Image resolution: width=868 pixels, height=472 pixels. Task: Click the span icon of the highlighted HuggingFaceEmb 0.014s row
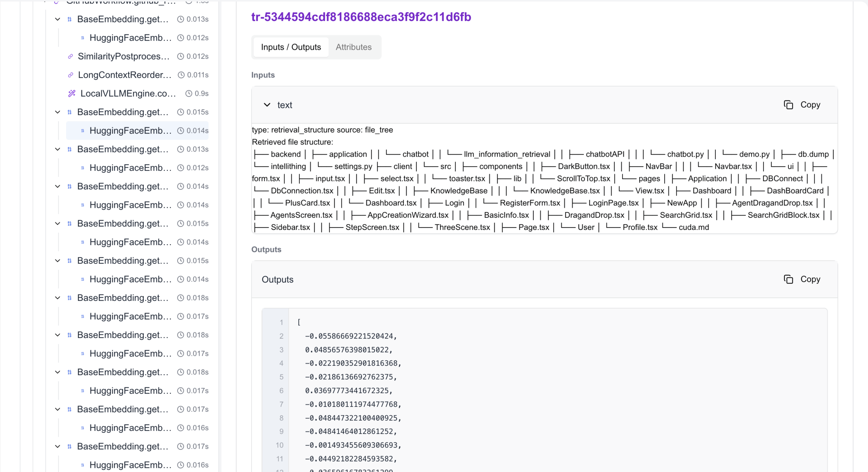tap(83, 131)
